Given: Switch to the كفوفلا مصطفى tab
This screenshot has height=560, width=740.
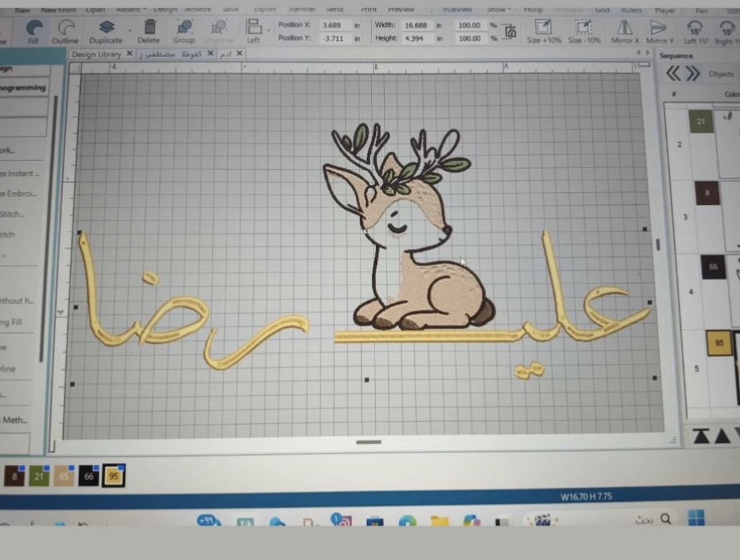Looking at the screenshot, I should point(170,54).
